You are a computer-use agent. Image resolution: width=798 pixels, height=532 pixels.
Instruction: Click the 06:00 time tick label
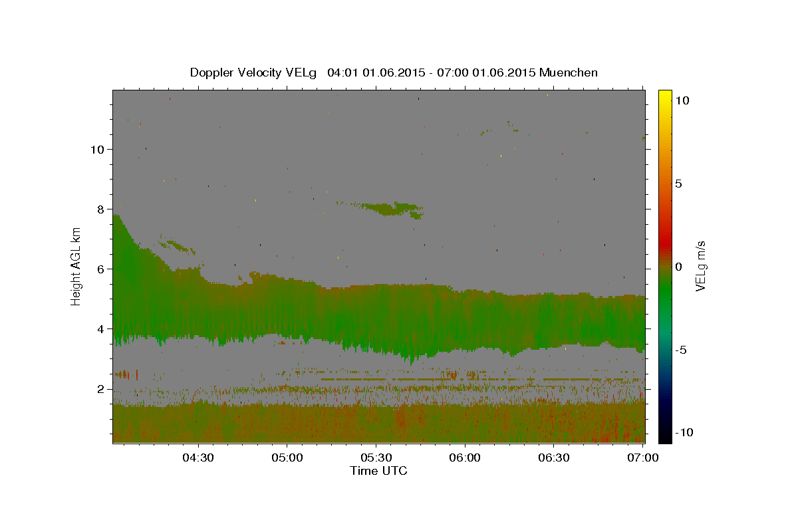tap(465, 458)
